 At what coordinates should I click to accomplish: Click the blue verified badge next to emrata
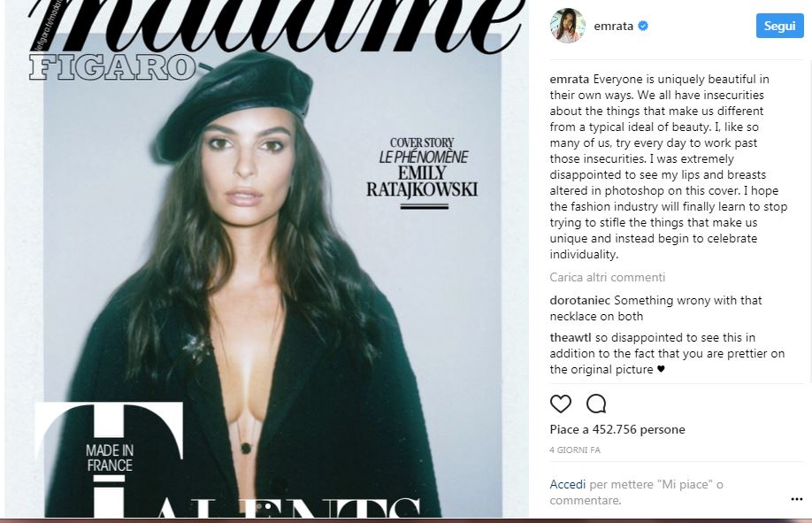click(x=643, y=26)
